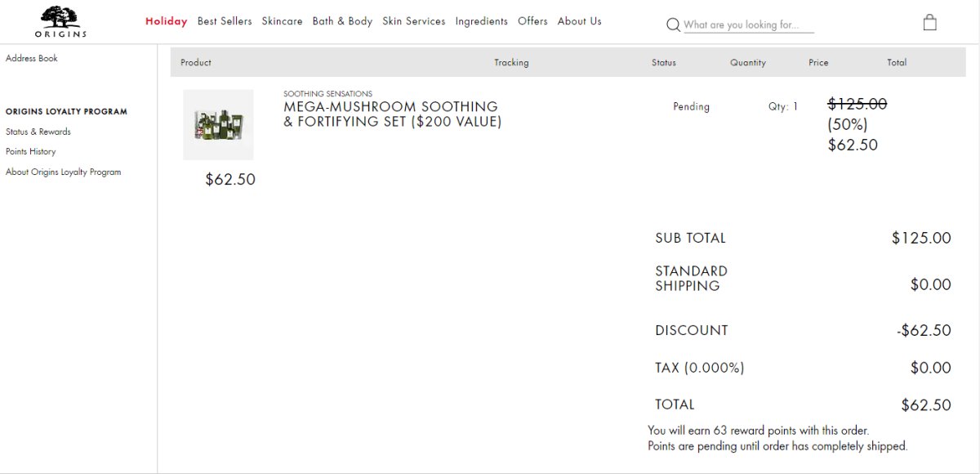
Task: Type in the search field
Action: 747,25
